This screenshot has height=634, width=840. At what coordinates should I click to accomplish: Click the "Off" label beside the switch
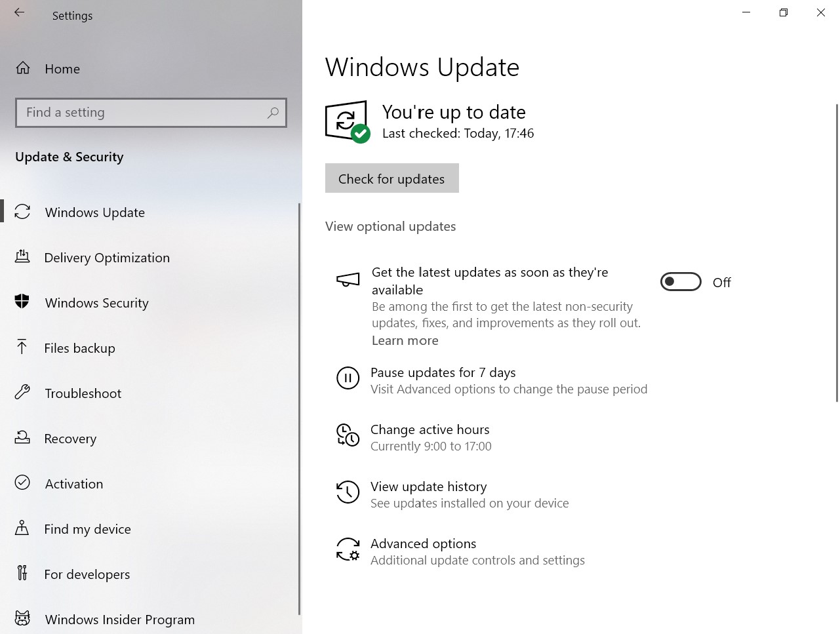(x=721, y=283)
